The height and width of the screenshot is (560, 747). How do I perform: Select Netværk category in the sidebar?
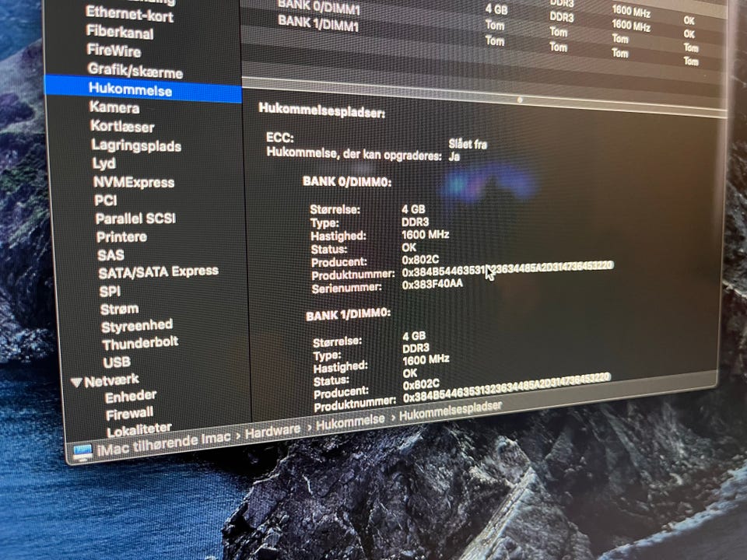tap(111, 380)
